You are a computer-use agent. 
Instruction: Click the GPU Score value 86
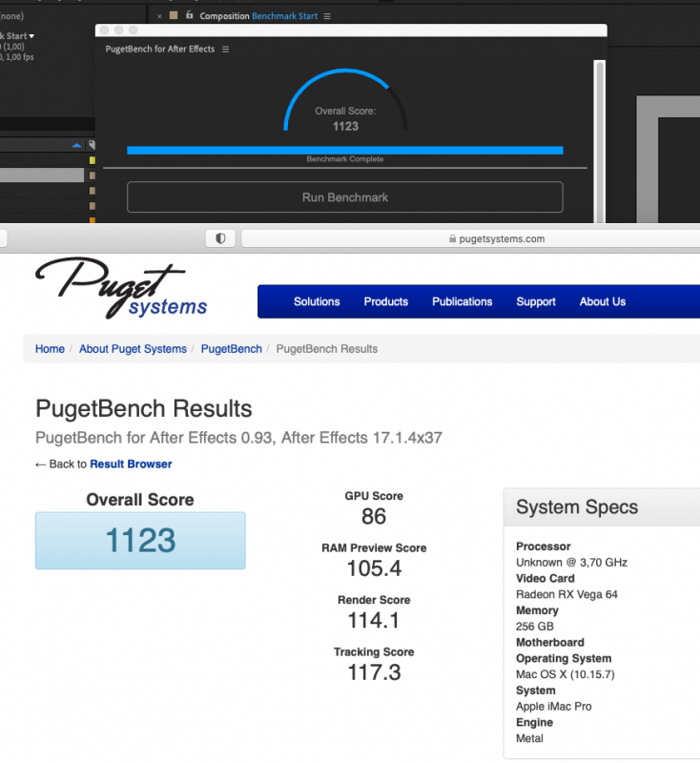click(374, 516)
